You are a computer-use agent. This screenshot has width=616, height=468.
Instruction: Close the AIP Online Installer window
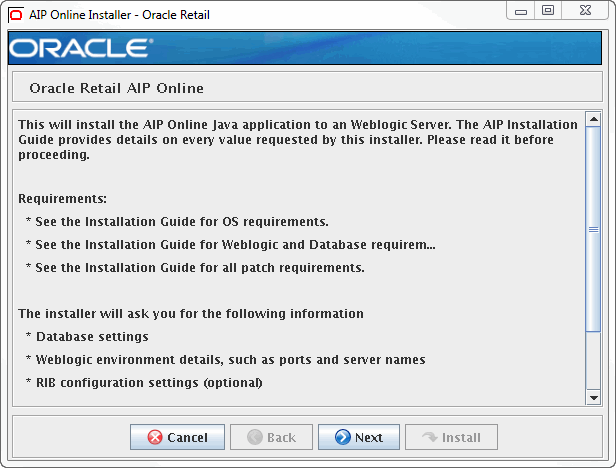coord(585,11)
